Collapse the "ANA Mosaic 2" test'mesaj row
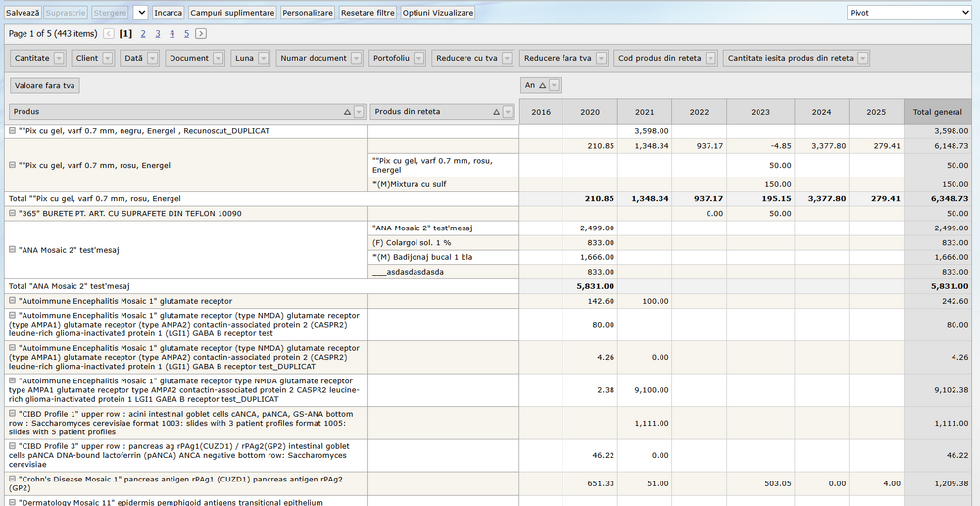The height and width of the screenshot is (506, 980). tap(12, 250)
